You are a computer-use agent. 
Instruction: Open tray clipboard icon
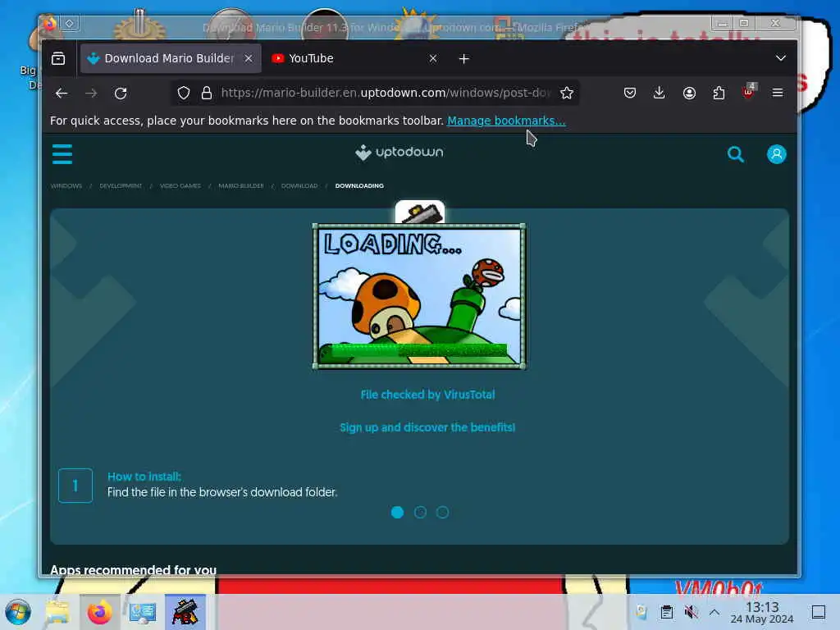point(666,612)
